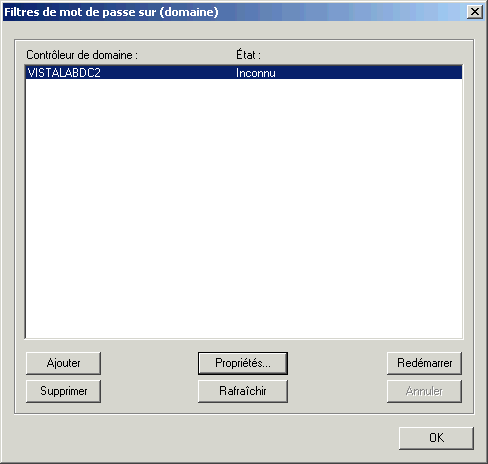Restart filter using Redémarrer button
This screenshot has width=488, height=464.
(x=424, y=363)
